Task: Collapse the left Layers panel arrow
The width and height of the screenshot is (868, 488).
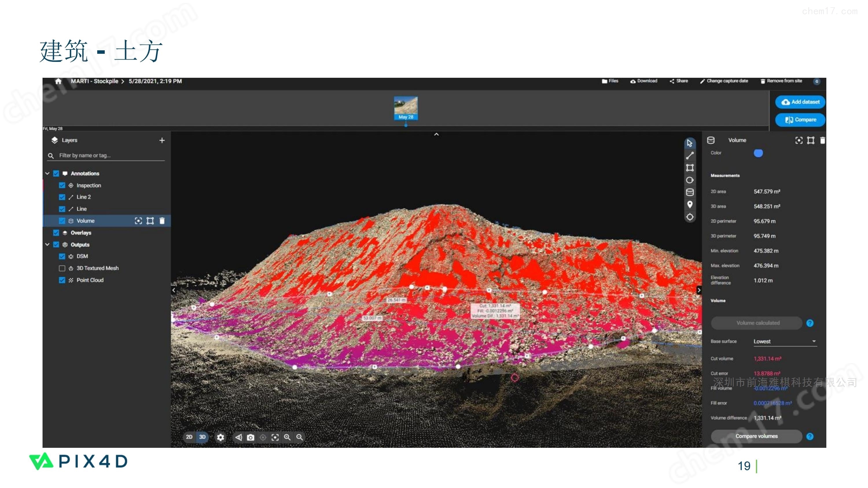Action: tap(174, 290)
